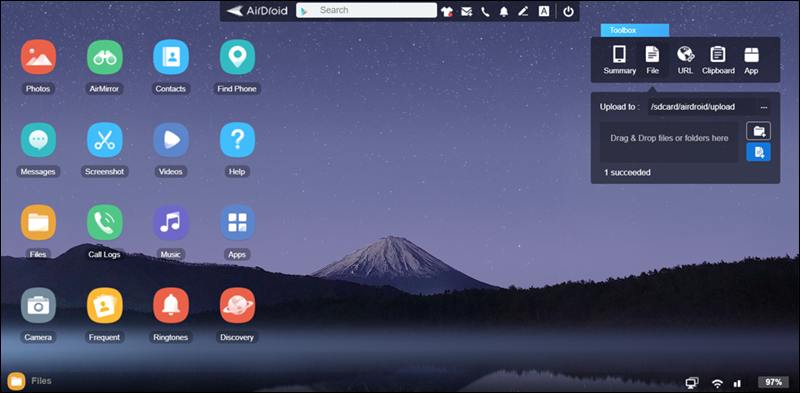Open notifications bell in top bar
Image resolution: width=800 pixels, height=393 pixels.
504,11
